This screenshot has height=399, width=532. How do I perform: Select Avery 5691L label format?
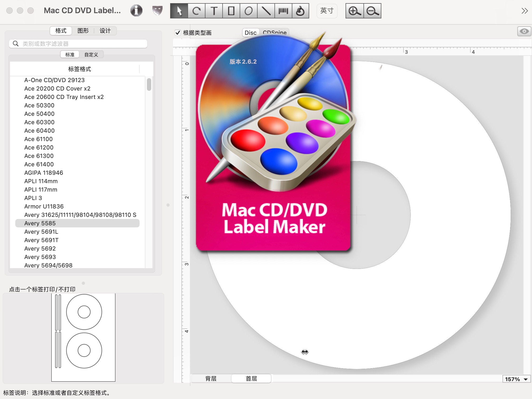[x=77, y=232]
